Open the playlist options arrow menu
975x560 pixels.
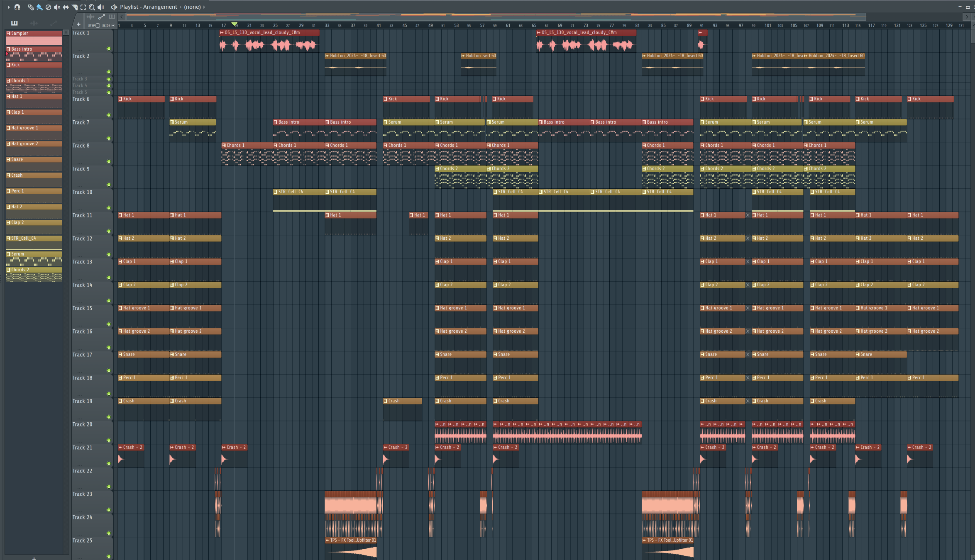point(8,7)
